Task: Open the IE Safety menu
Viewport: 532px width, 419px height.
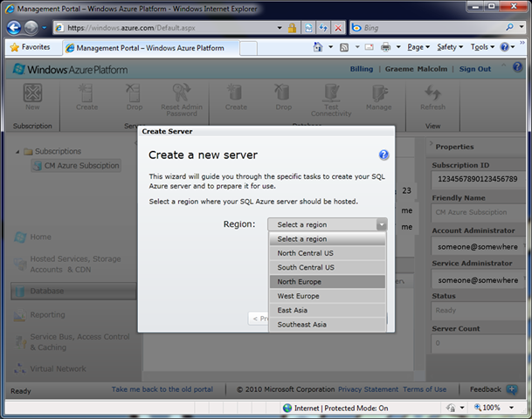Action: pos(450,47)
